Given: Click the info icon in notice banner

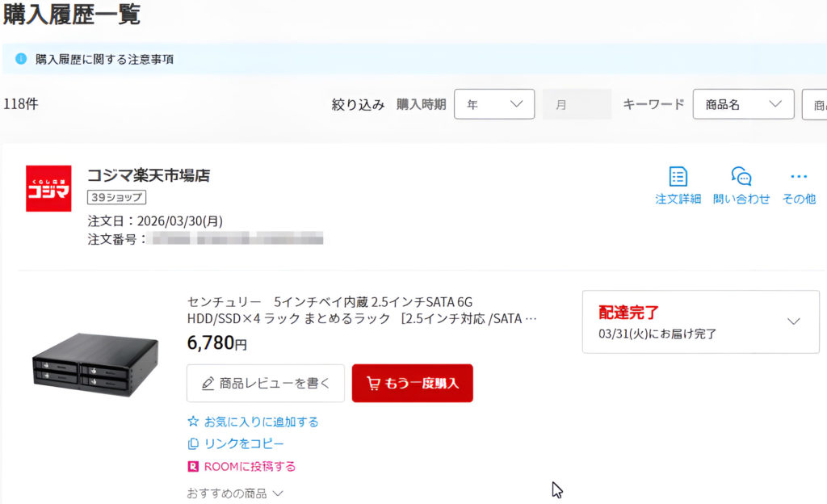Looking at the screenshot, I should click(21, 59).
